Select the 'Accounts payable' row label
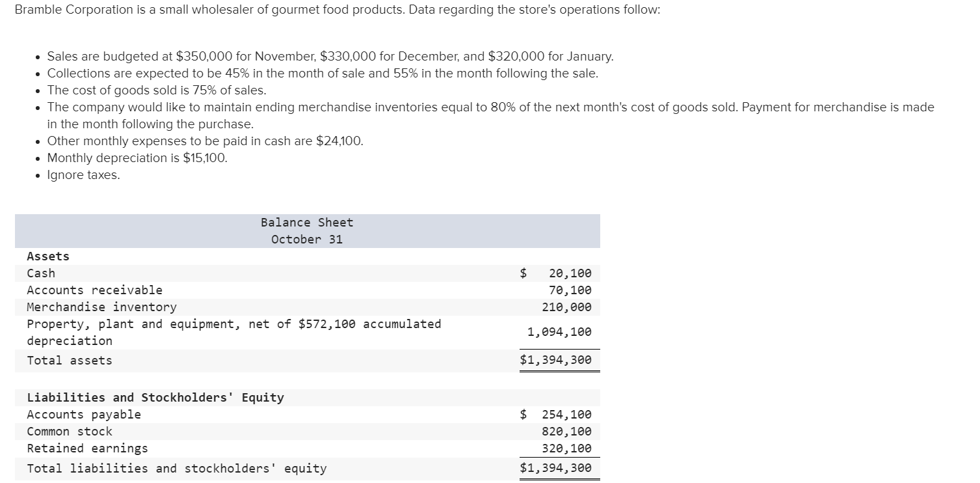Viewport: 980px width, 483px height. pyautogui.click(x=84, y=415)
